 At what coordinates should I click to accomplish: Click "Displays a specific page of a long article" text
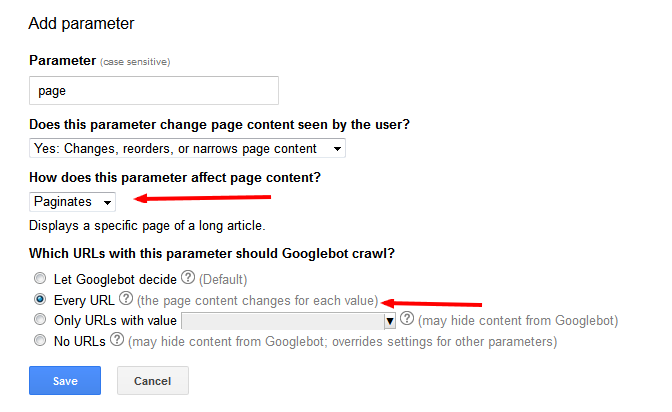click(147, 225)
